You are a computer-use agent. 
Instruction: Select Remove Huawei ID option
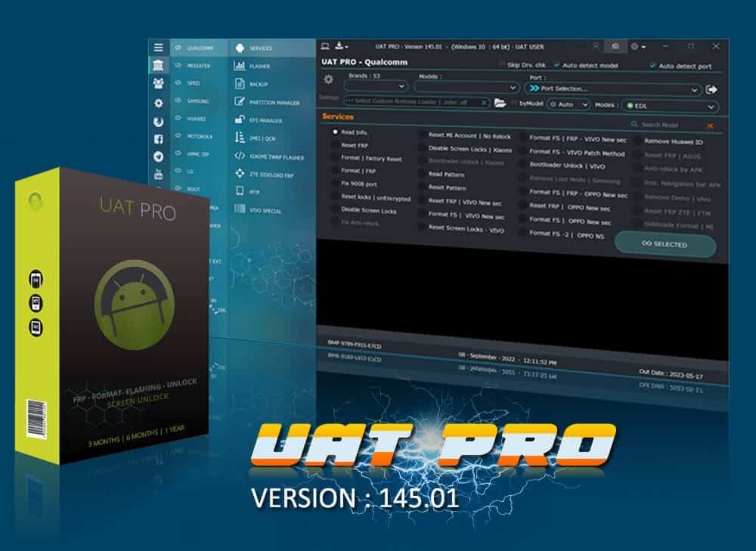(669, 142)
